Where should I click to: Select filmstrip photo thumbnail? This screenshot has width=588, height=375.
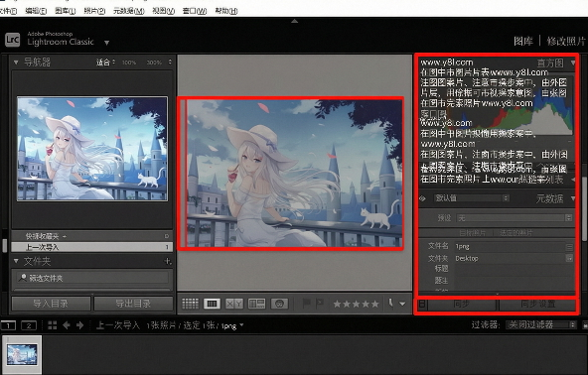(x=22, y=354)
